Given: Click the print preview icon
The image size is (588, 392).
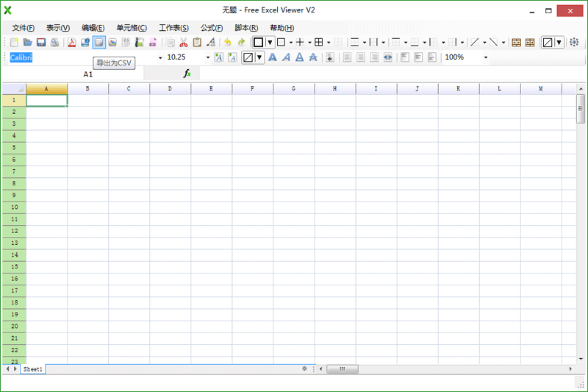Looking at the screenshot, I should (x=54, y=43).
